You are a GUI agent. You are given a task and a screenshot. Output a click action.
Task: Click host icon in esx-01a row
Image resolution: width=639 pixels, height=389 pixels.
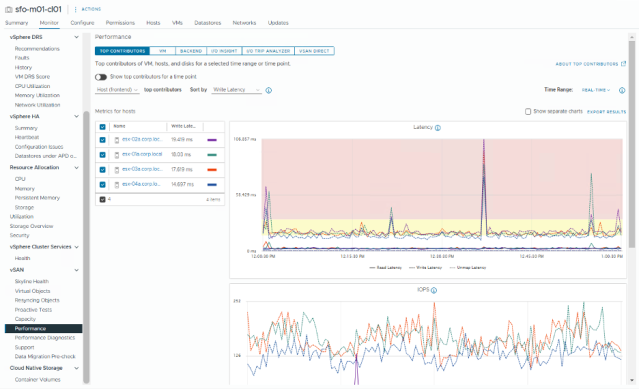(x=117, y=155)
